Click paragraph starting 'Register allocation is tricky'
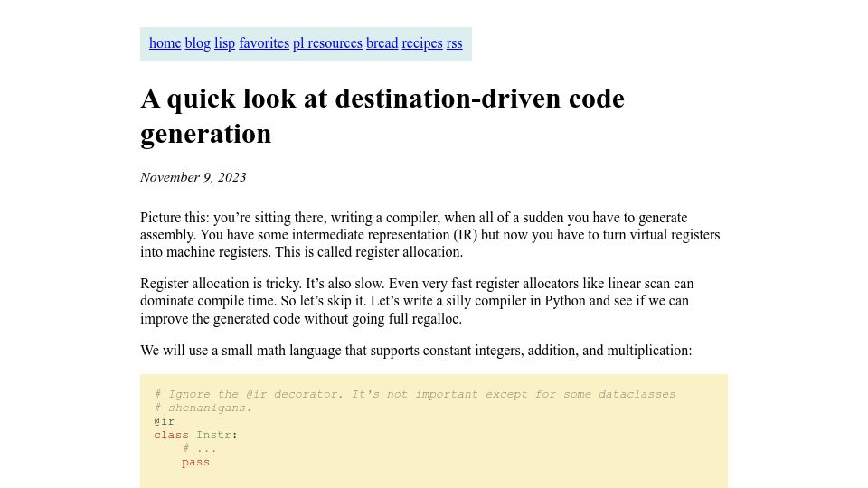Viewport: 868px width, 488px height. [x=417, y=301]
